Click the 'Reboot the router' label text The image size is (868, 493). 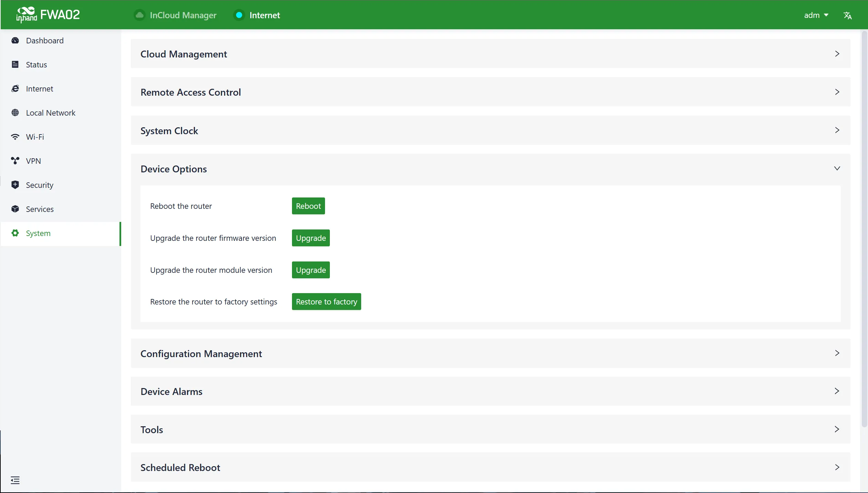point(181,206)
